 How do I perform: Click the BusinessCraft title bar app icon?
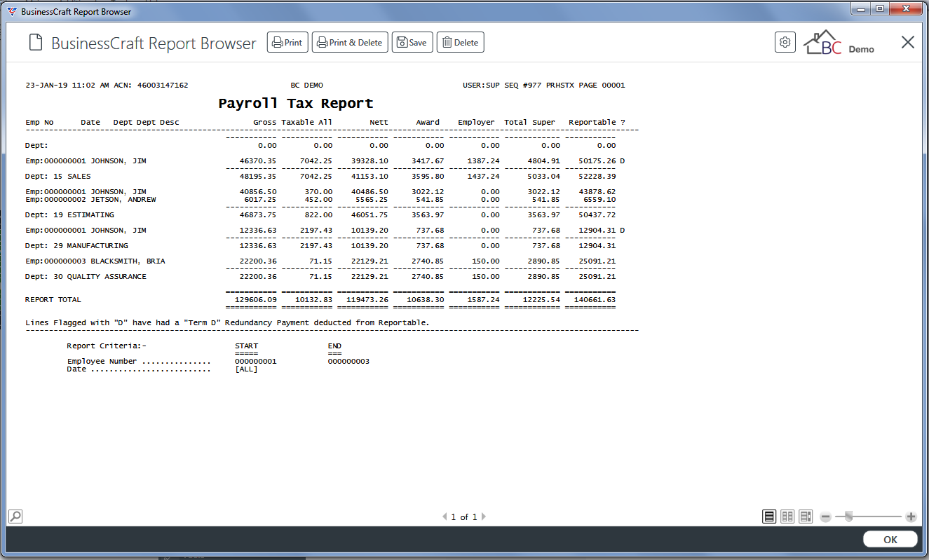point(12,11)
